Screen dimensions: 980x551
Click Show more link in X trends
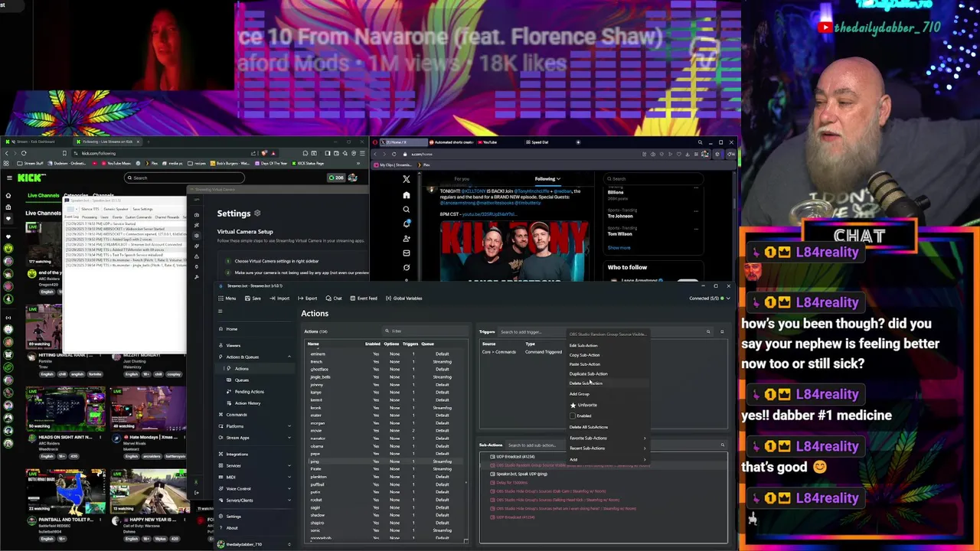619,248
